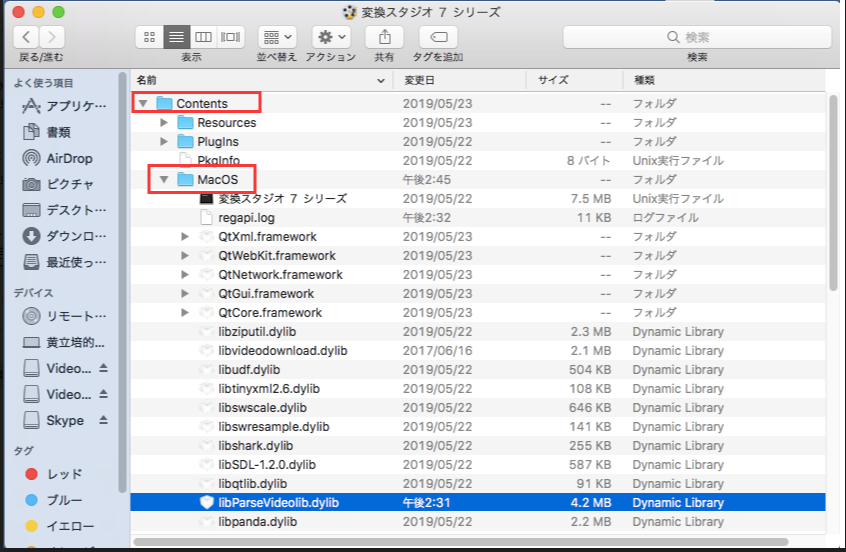846x552 pixels.
Task: Filter by イエロー tag
Action: (x=59, y=526)
